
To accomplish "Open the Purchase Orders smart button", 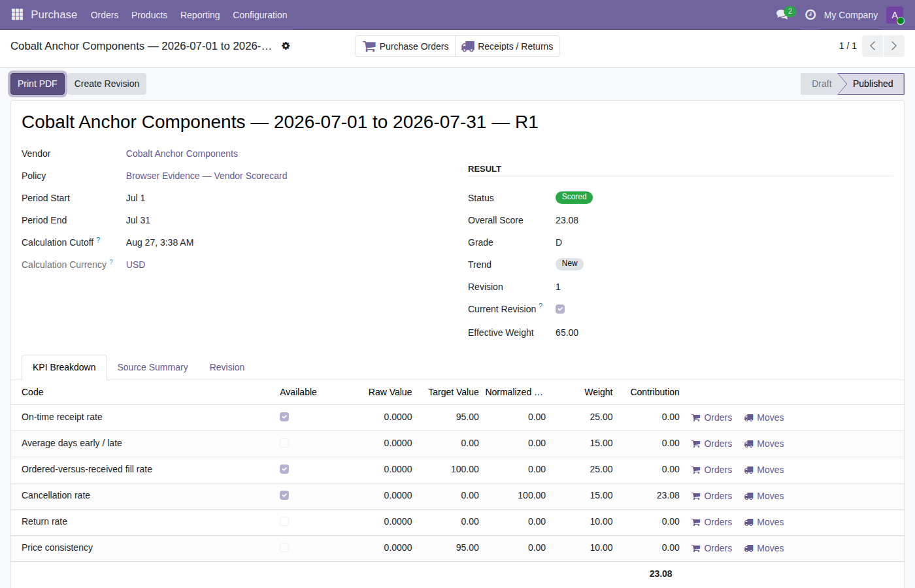I will click(x=406, y=46).
